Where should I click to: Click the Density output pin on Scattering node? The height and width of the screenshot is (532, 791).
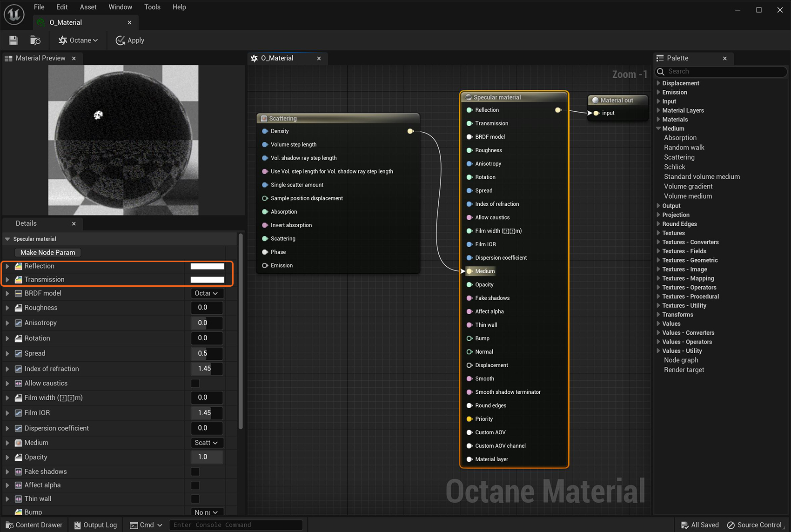click(410, 131)
